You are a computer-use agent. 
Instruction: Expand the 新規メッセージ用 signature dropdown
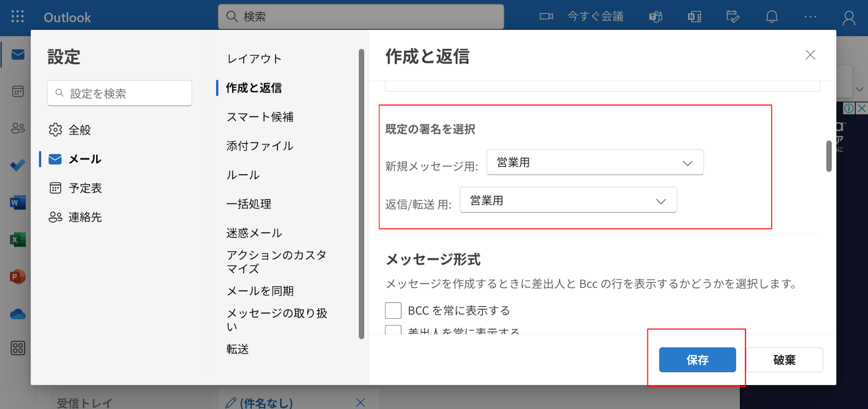click(x=595, y=162)
